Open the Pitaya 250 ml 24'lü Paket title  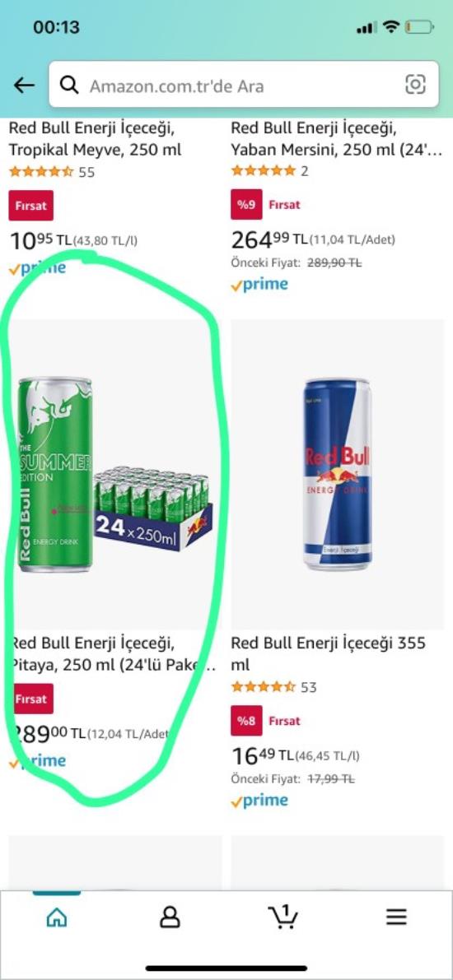(114, 654)
